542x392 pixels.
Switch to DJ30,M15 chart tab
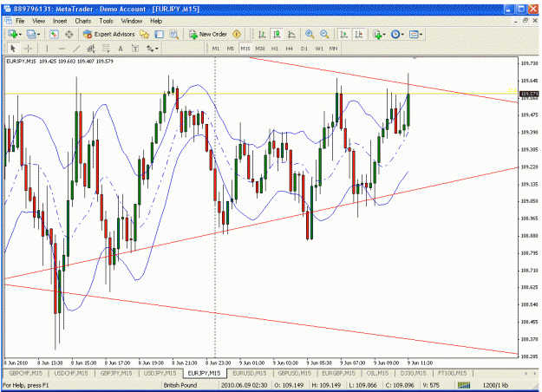[414, 373]
